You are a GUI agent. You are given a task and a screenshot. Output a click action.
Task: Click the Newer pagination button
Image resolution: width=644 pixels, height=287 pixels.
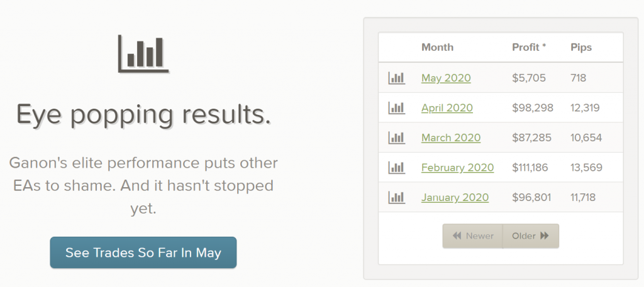point(473,236)
